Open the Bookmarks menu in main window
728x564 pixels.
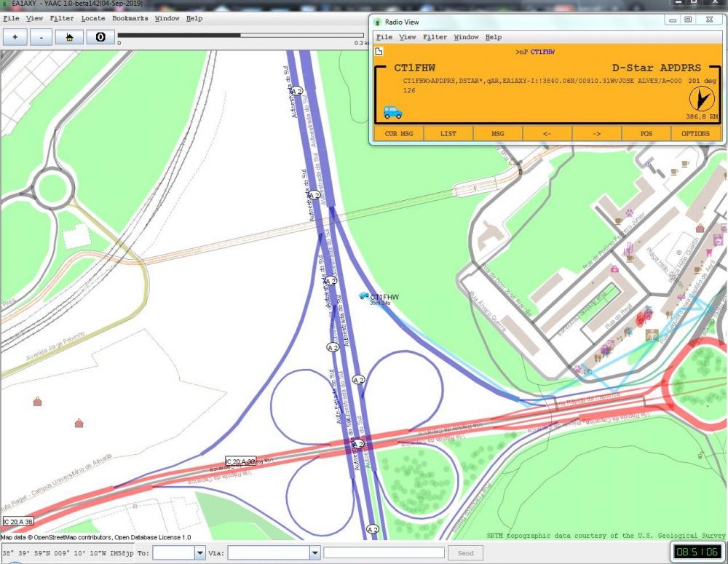[x=130, y=18]
